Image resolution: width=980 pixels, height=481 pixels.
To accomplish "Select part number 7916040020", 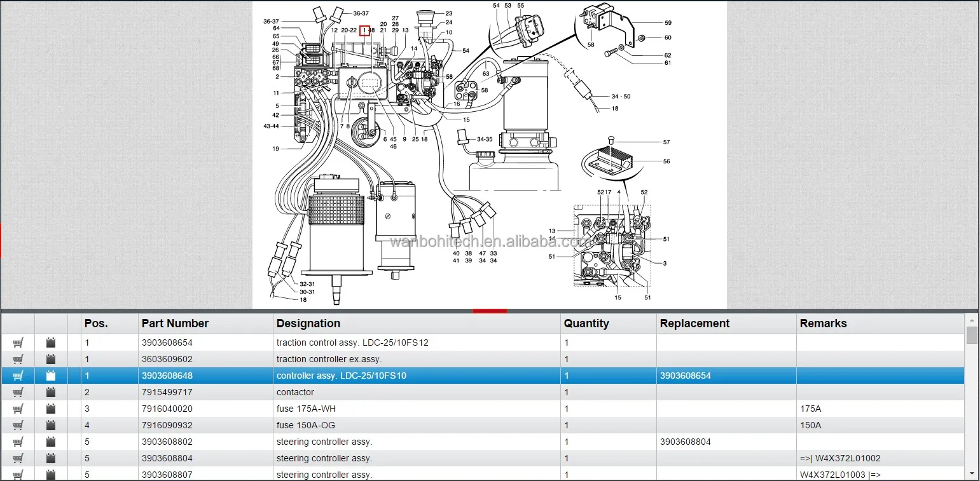I will (167, 409).
